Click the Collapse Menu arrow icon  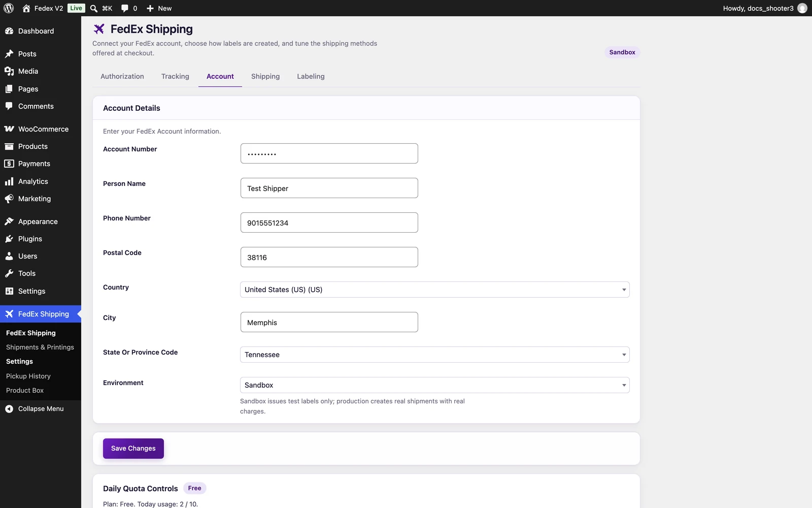(9, 408)
